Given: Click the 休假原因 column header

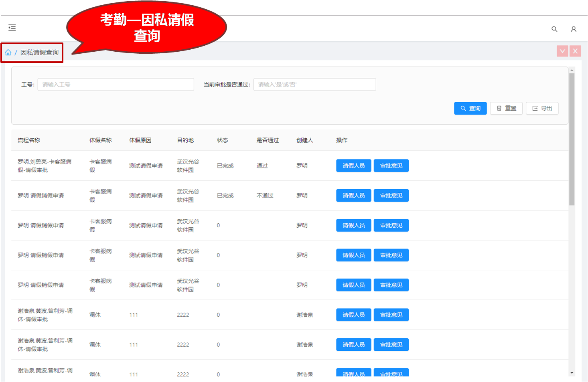Looking at the screenshot, I should pyautogui.click(x=140, y=140).
